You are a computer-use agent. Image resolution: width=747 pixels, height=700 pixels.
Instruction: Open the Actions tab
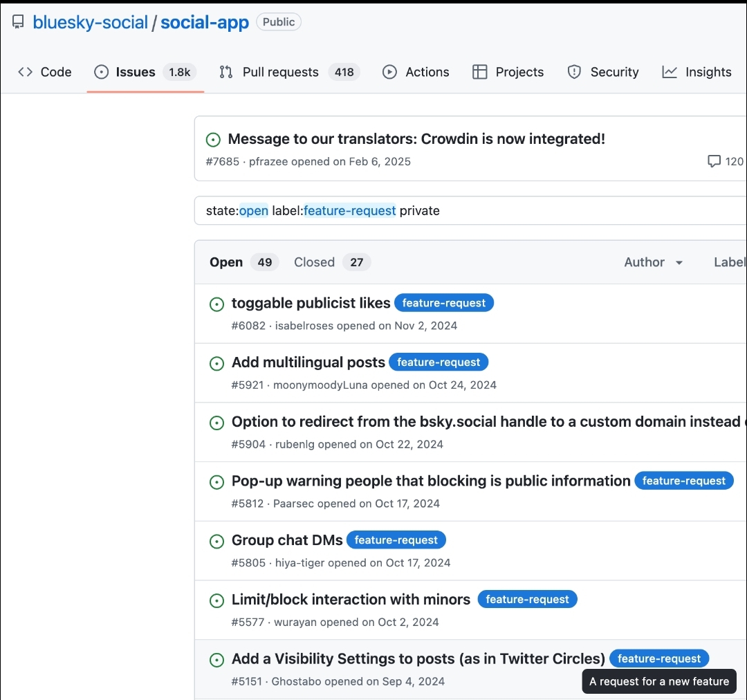pos(416,72)
